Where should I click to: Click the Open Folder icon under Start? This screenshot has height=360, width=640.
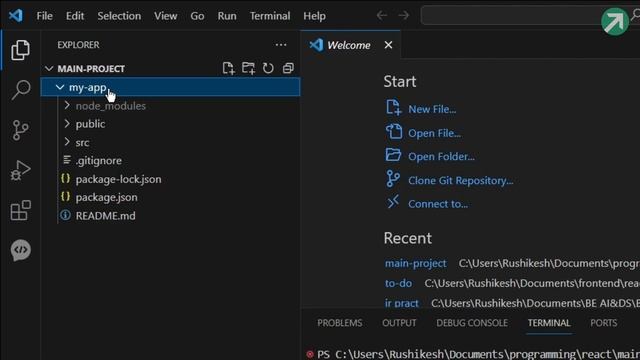tap(393, 155)
